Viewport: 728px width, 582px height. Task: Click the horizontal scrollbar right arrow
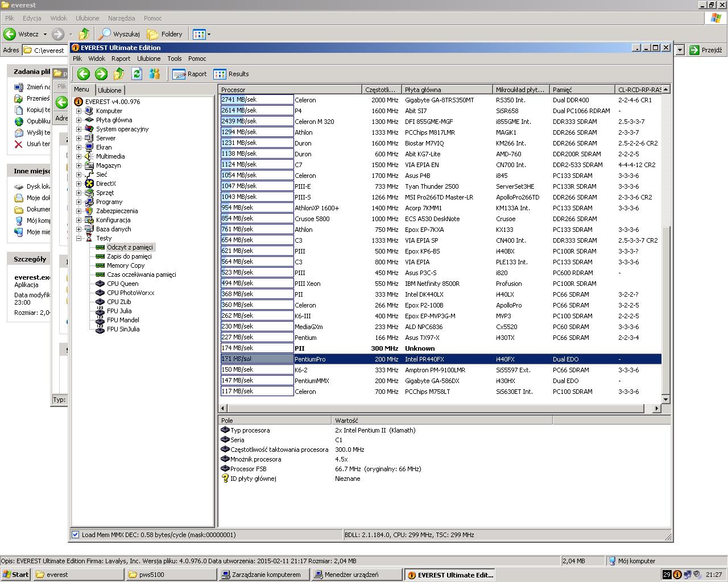tap(657, 408)
